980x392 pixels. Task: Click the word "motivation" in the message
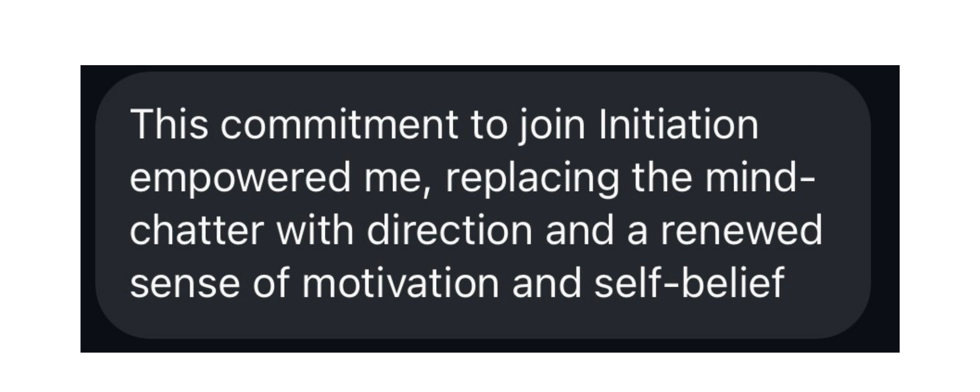(400, 283)
